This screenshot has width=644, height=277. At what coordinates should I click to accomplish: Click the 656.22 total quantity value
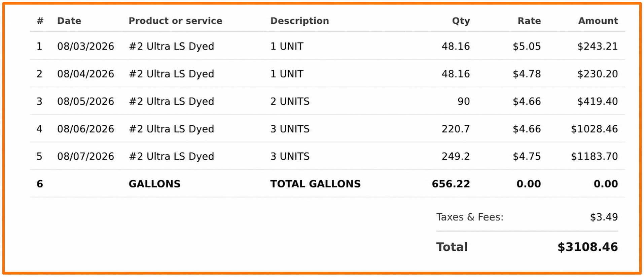click(451, 184)
